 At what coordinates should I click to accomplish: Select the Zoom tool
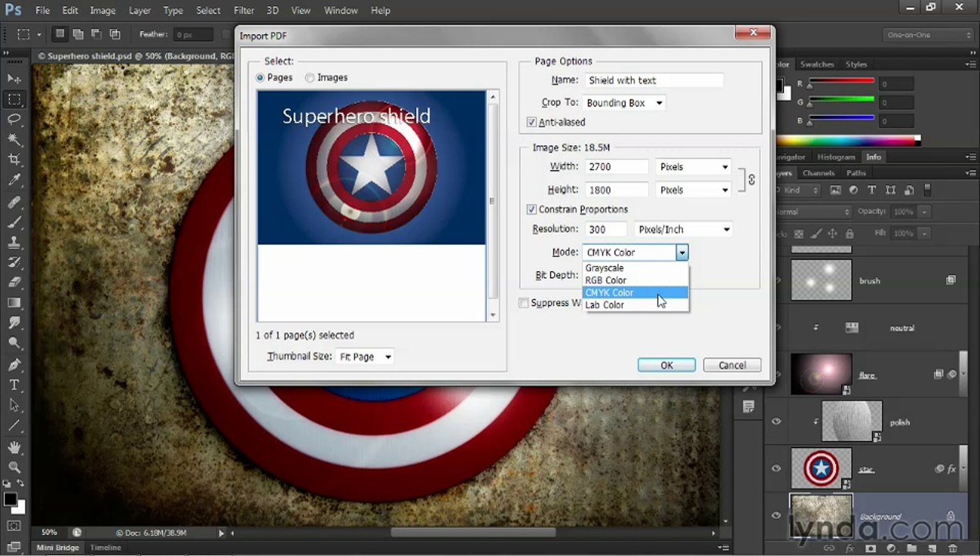[14, 467]
